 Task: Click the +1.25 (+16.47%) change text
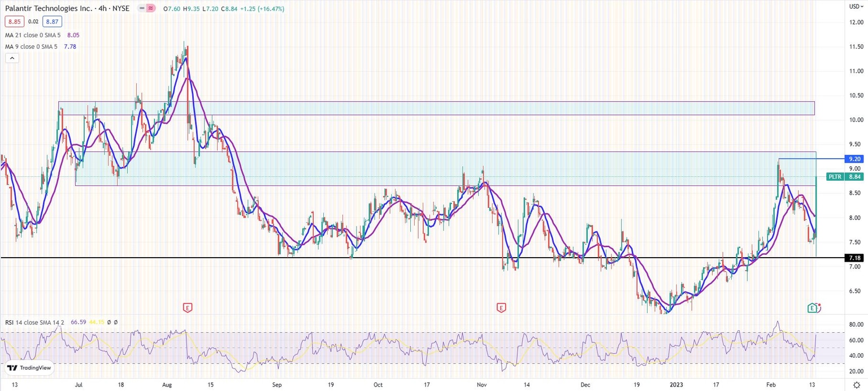click(262, 8)
